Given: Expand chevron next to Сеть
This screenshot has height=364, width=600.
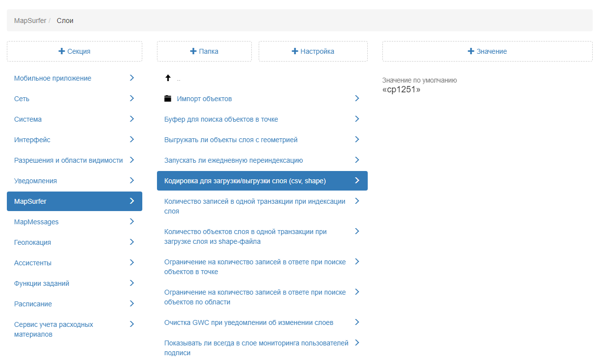Looking at the screenshot, I should 132,98.
